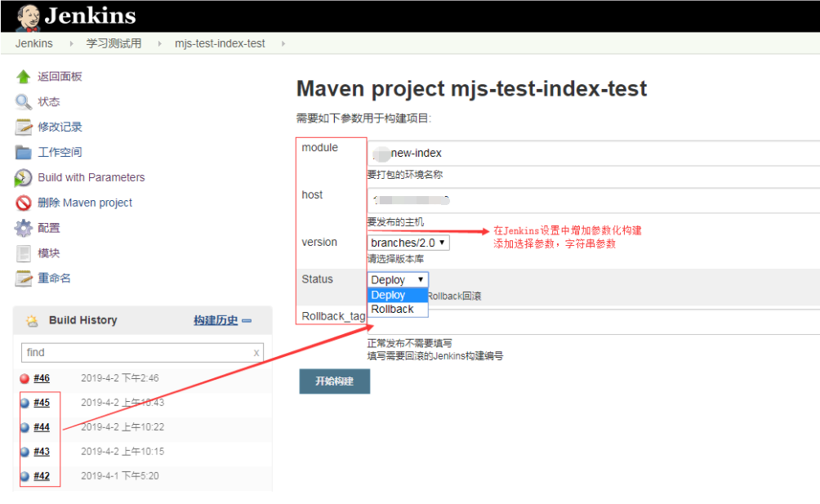
Task: Click the notepad icon beside 重命名
Action: pos(23,279)
